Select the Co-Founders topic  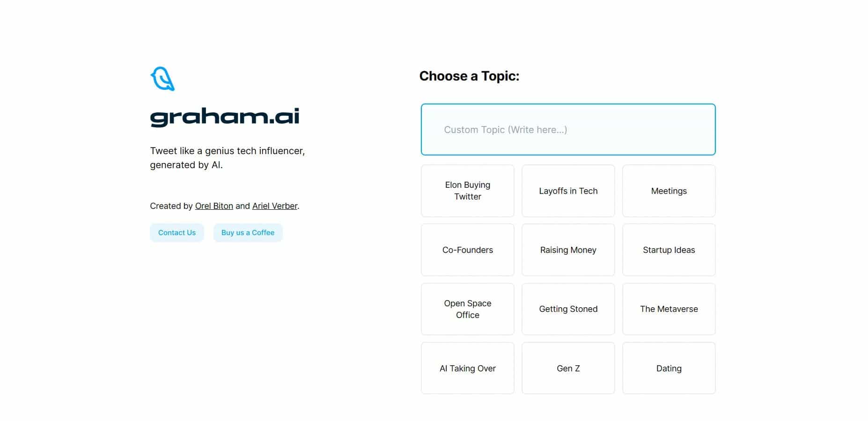[467, 250]
